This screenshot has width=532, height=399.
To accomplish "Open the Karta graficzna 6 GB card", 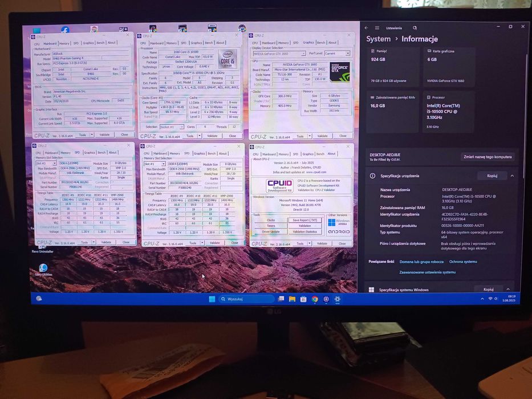I will click(x=449, y=67).
